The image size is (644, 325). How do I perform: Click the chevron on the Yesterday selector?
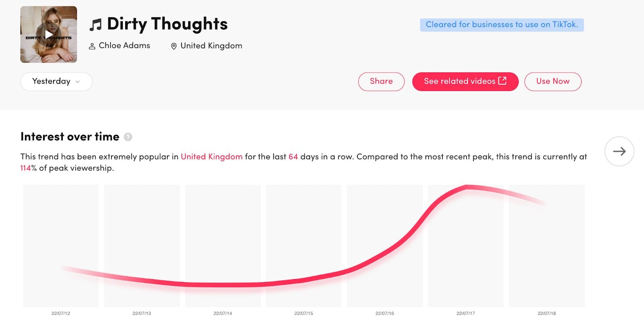(78, 82)
